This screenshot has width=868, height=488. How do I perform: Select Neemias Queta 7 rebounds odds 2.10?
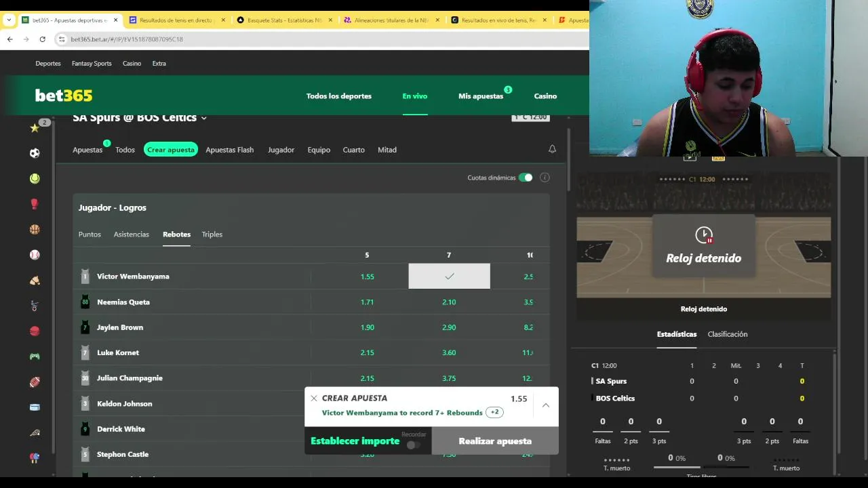(x=449, y=302)
